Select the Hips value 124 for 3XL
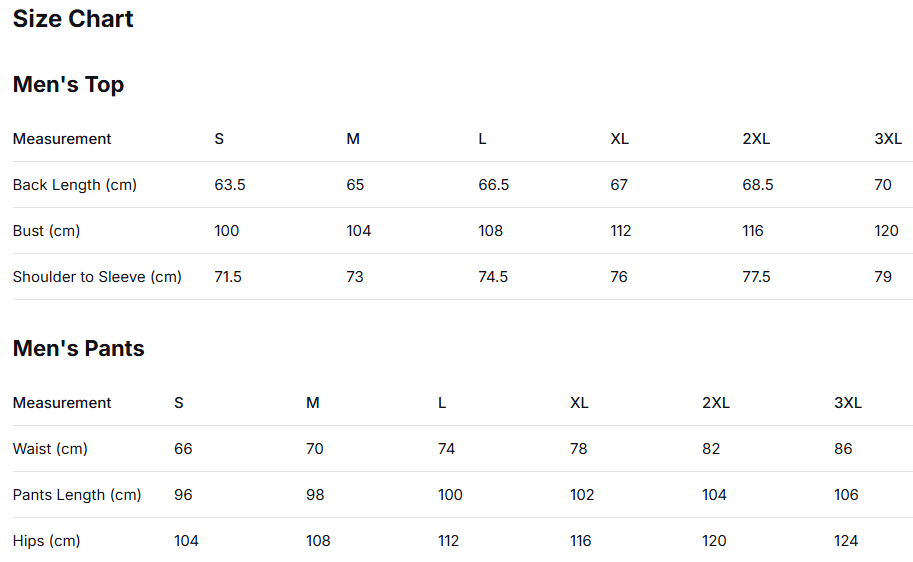Viewport: 913px width, 562px height. coord(846,541)
